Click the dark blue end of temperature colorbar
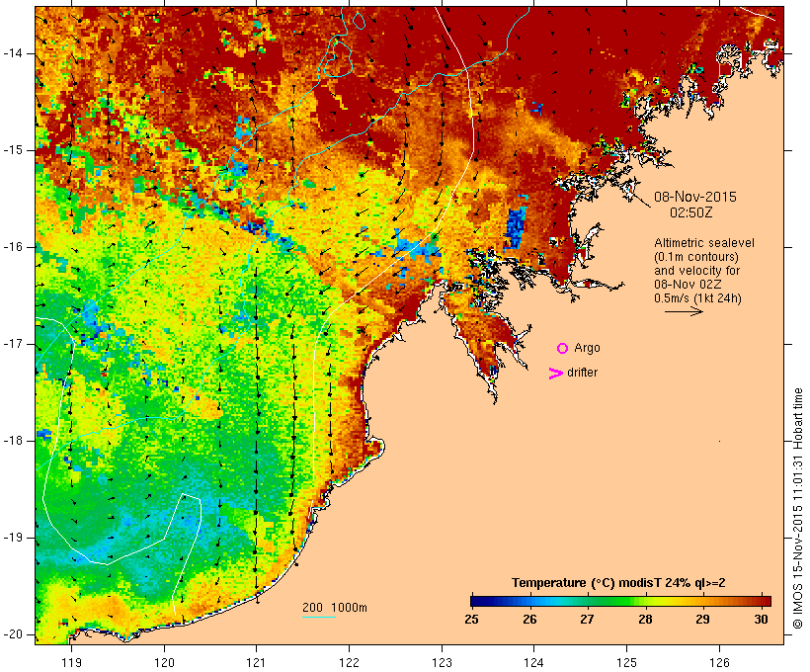 point(478,601)
